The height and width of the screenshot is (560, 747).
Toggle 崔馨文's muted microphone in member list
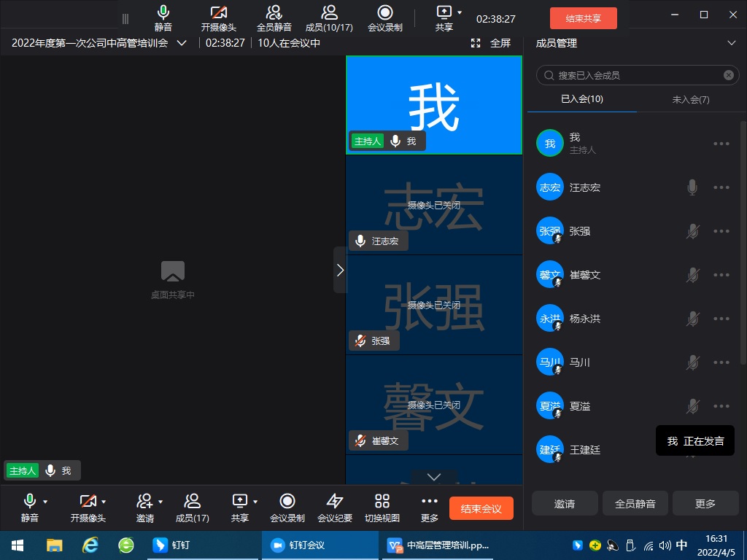(x=692, y=275)
